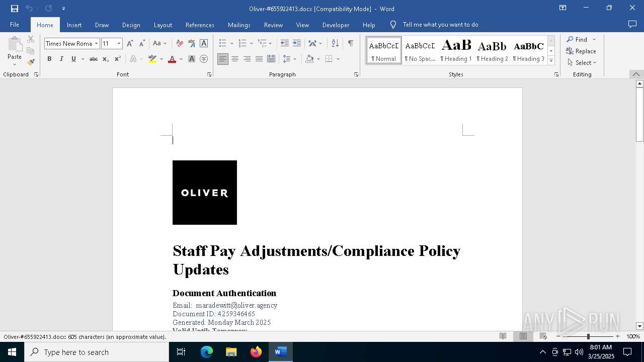The image size is (644, 362).
Task: Toggle Align Left paragraph button
Action: 223,59
